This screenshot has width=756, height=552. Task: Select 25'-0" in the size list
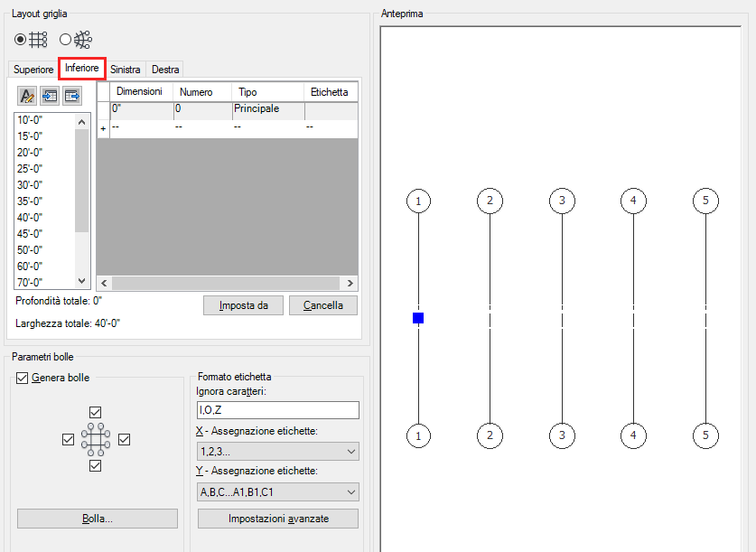[x=30, y=169]
